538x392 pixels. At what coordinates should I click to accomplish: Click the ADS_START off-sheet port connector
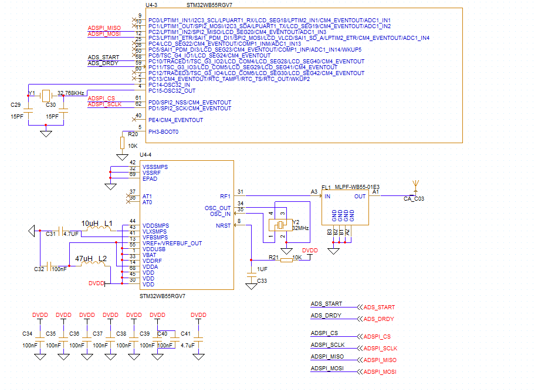point(360,307)
